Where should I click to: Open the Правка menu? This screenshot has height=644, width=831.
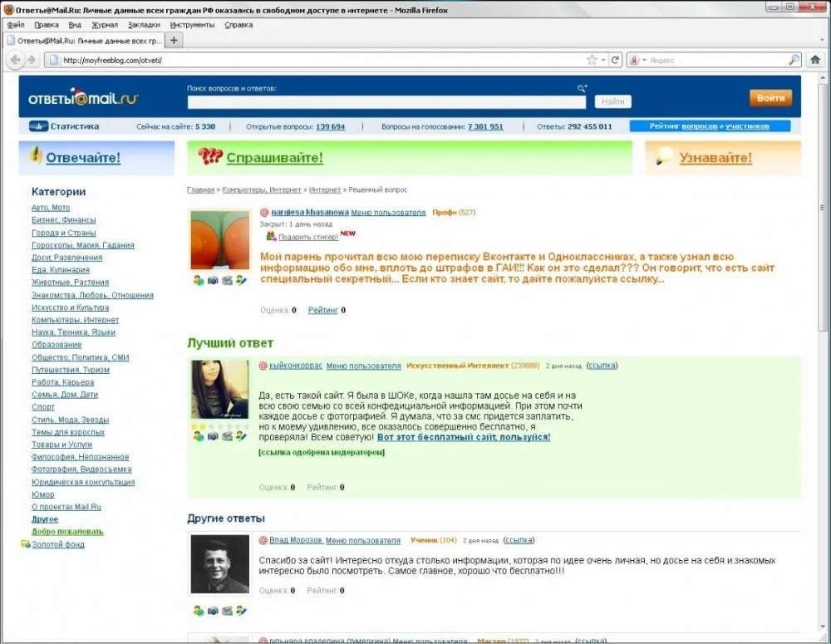(x=47, y=25)
